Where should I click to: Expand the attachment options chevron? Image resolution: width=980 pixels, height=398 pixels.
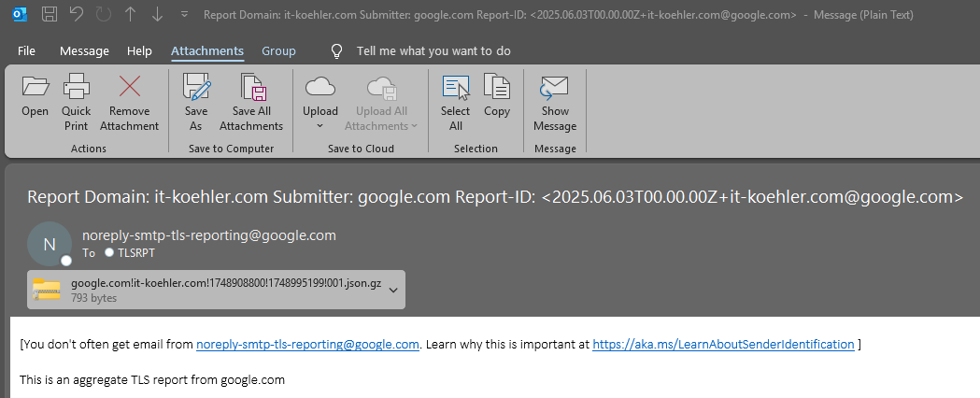point(393,290)
